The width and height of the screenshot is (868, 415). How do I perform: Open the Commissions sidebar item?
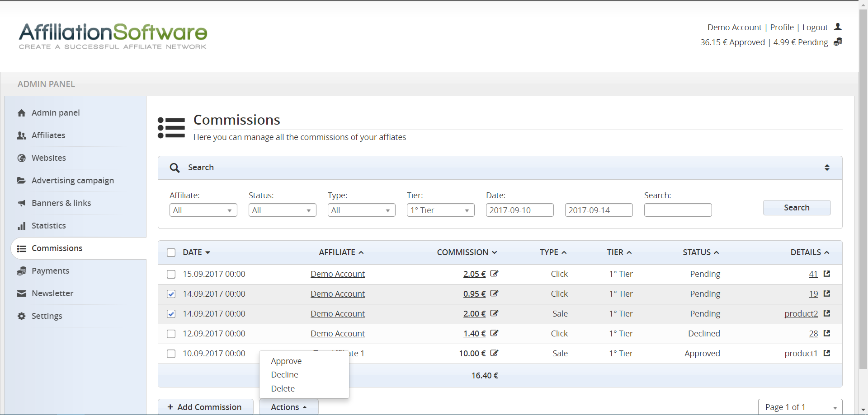coord(79,248)
